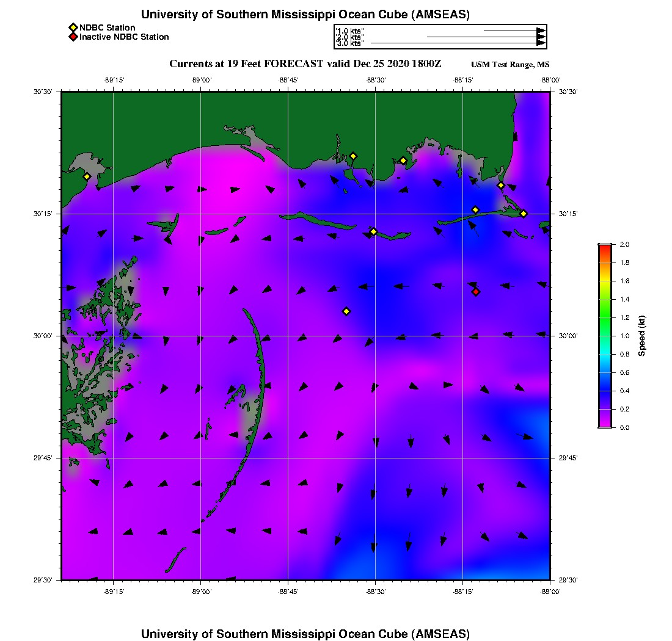Viewport: 672px width, 641px height.
Task: Click magenta bottom of speed color bar
Action: [x=604, y=423]
